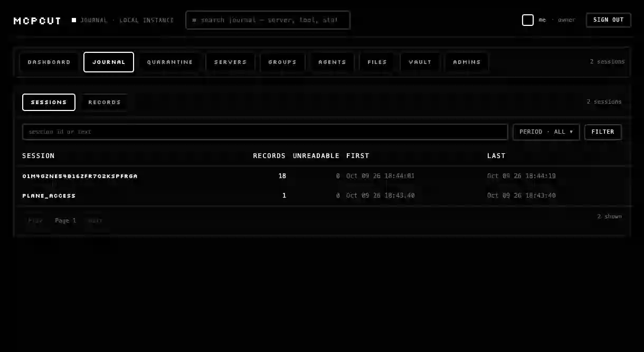The image size is (644, 352).
Task: Open the Admins tab
Action: click(467, 62)
